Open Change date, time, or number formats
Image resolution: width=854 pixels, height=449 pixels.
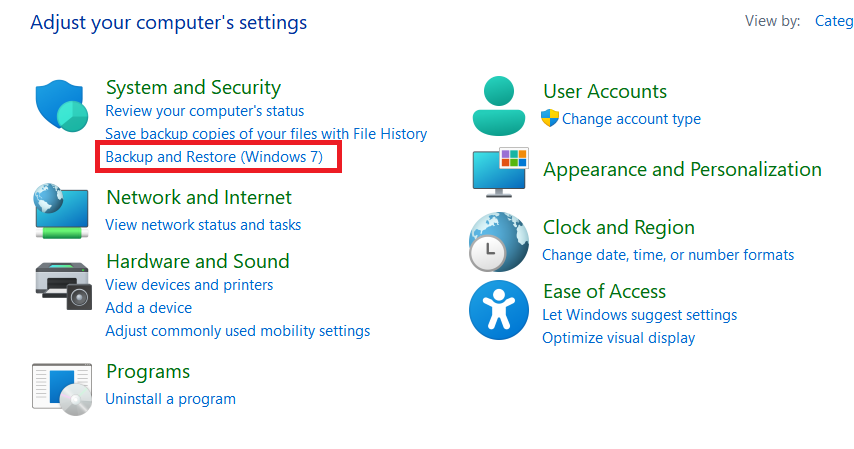click(668, 255)
